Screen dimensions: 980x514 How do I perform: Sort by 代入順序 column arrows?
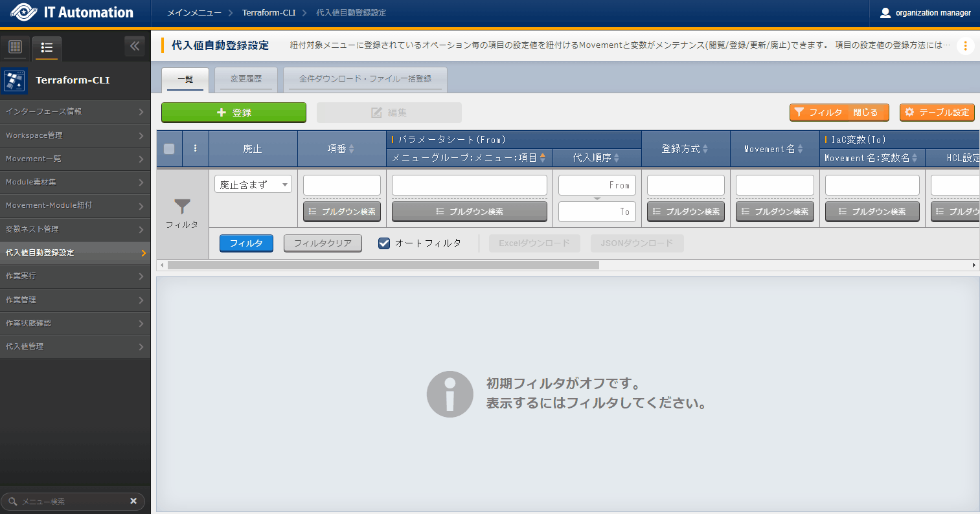click(617, 158)
